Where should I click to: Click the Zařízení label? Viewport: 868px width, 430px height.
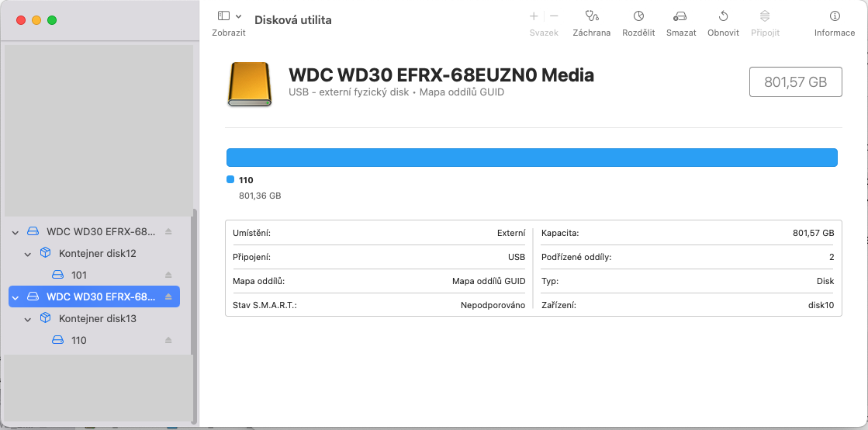[x=558, y=305]
